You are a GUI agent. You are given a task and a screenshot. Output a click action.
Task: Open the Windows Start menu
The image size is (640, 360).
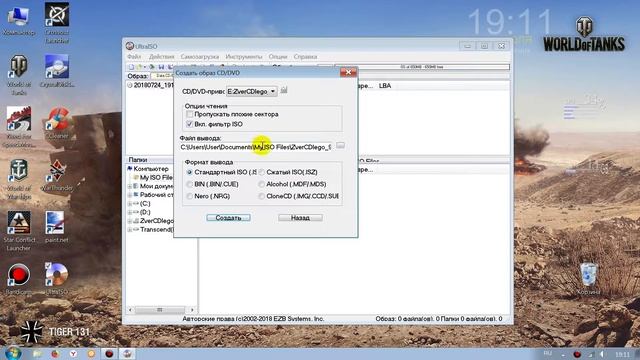tap(13, 353)
